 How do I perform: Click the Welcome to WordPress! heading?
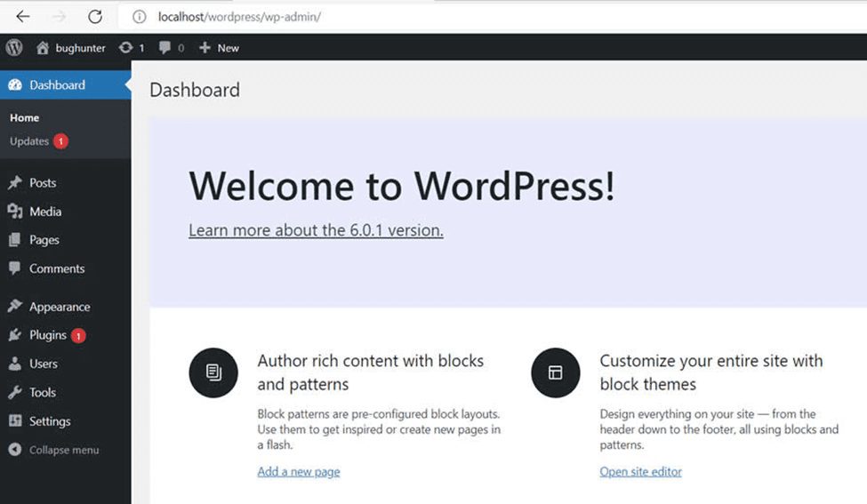coord(401,187)
